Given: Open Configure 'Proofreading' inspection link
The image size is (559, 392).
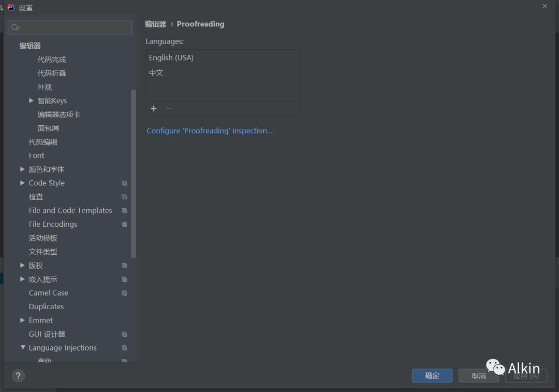Looking at the screenshot, I should tap(209, 131).
